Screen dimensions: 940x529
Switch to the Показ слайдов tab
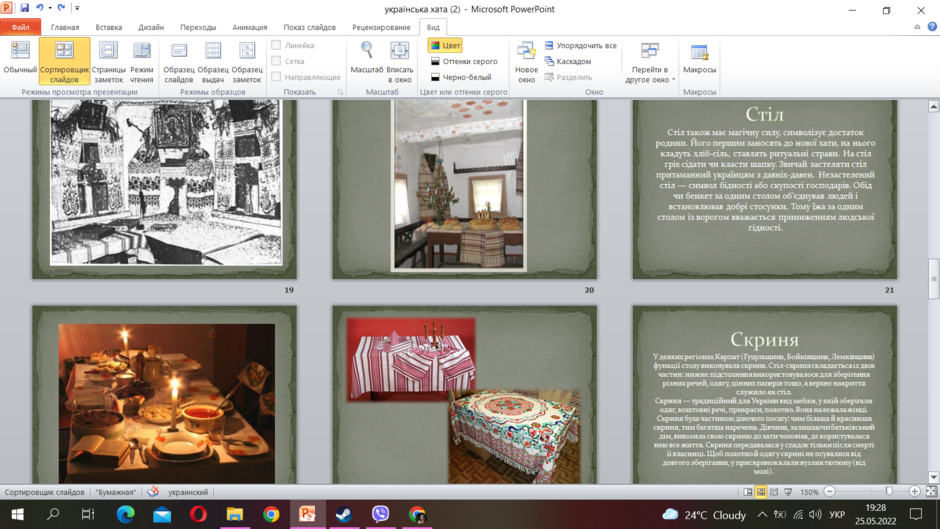tap(309, 27)
